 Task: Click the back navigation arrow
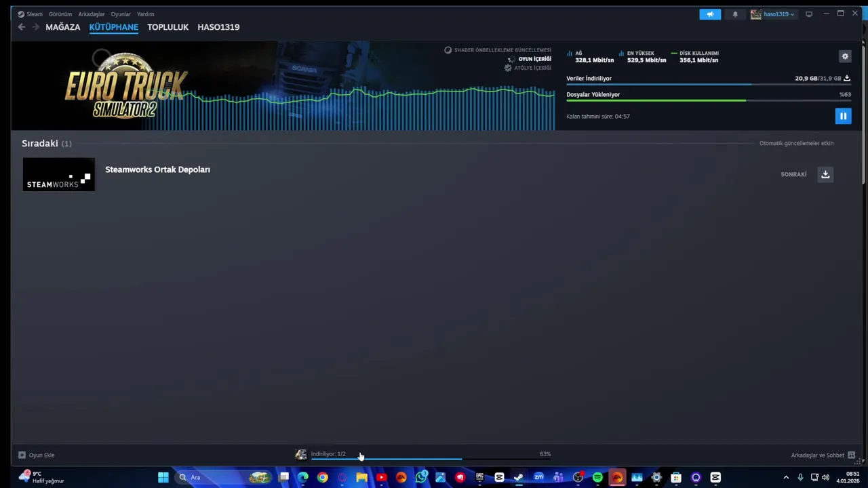point(22,27)
